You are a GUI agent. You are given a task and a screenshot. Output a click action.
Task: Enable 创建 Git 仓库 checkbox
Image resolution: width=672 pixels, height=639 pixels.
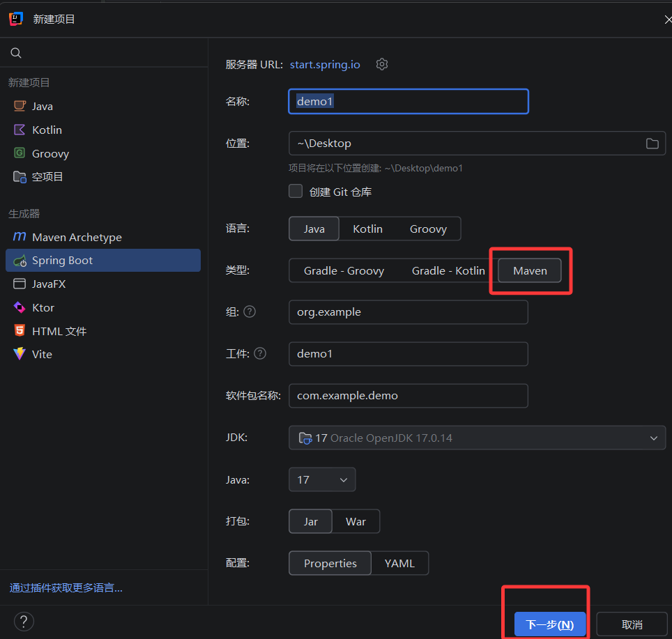pos(296,191)
